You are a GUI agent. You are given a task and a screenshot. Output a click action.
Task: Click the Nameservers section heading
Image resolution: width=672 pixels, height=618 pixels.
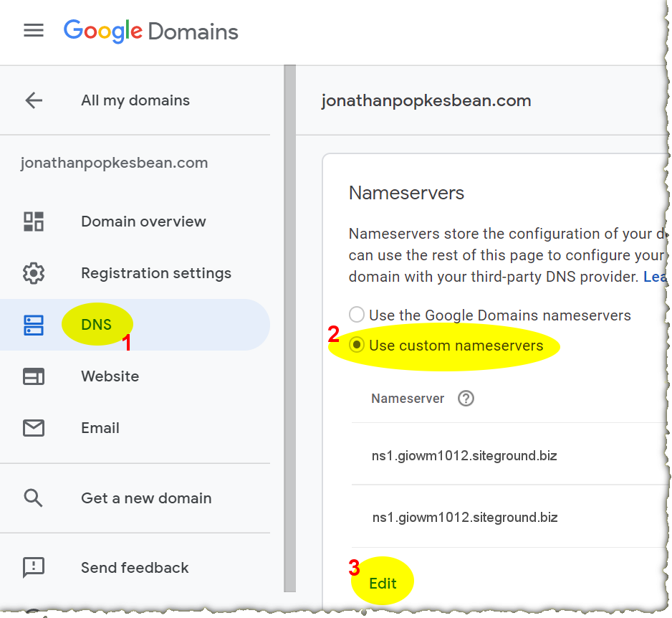coord(406,193)
